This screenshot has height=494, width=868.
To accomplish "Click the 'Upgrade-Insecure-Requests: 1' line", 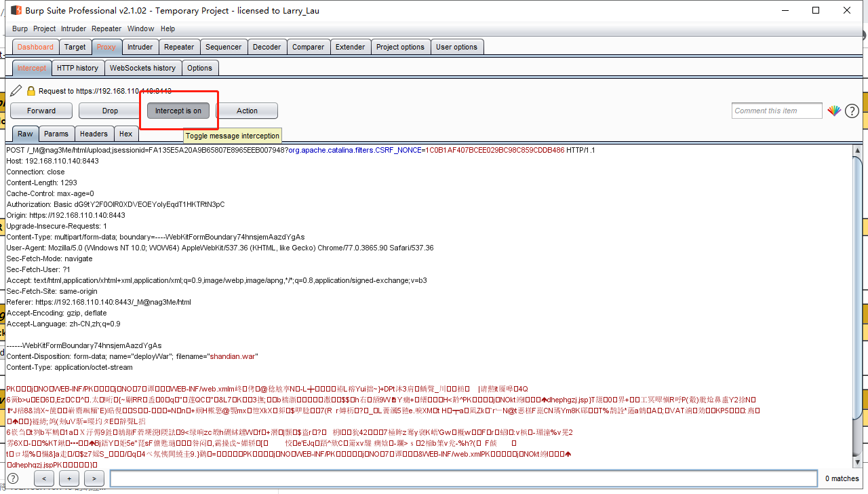I will pyautogui.click(x=57, y=226).
